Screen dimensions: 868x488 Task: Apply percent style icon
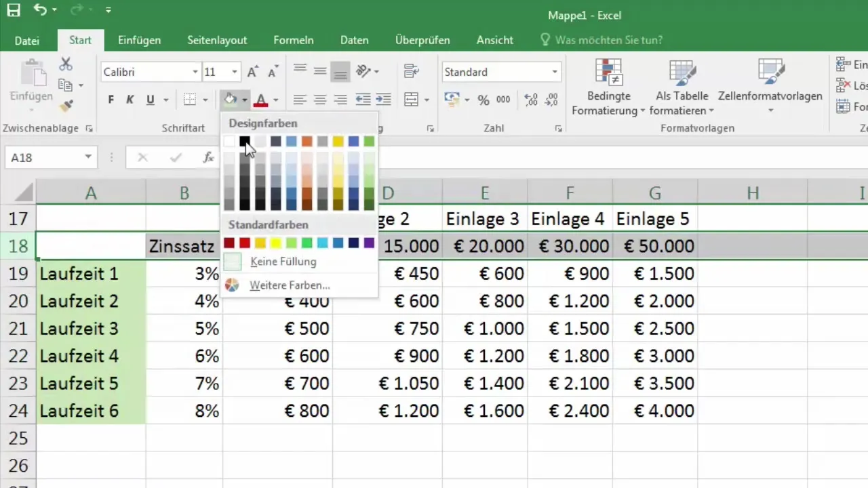click(484, 100)
